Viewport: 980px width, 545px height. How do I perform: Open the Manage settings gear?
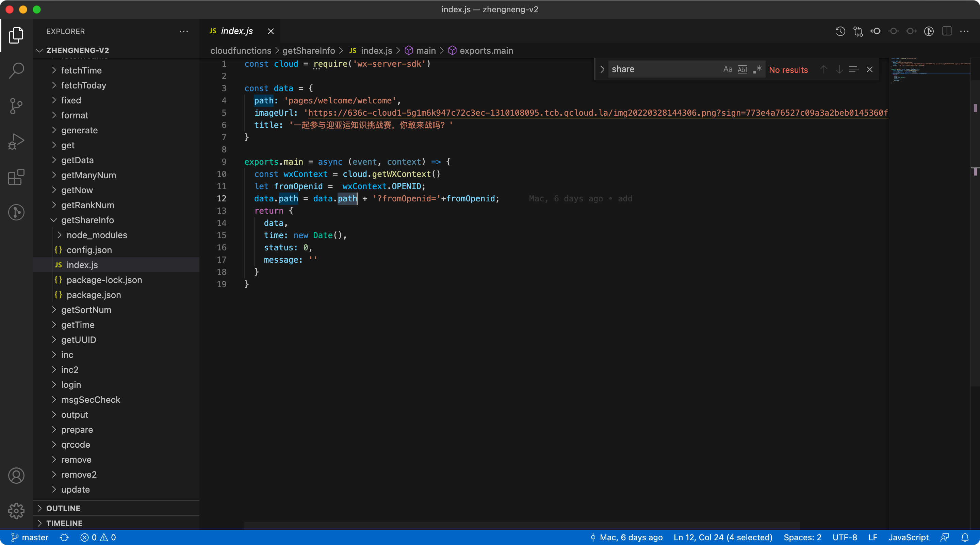[16, 511]
